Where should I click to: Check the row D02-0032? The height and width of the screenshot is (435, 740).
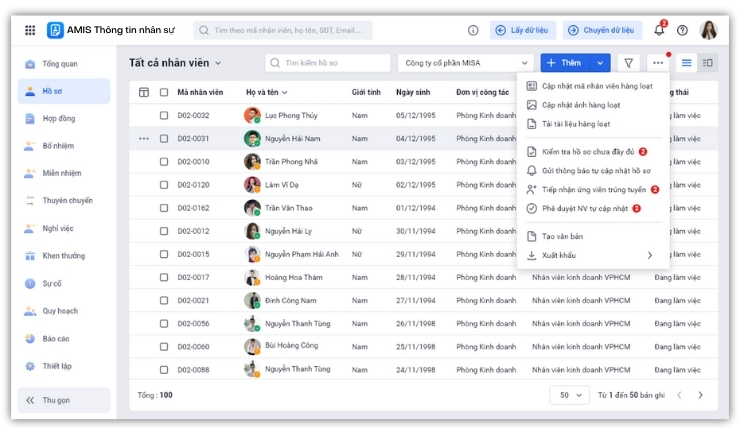coord(164,115)
